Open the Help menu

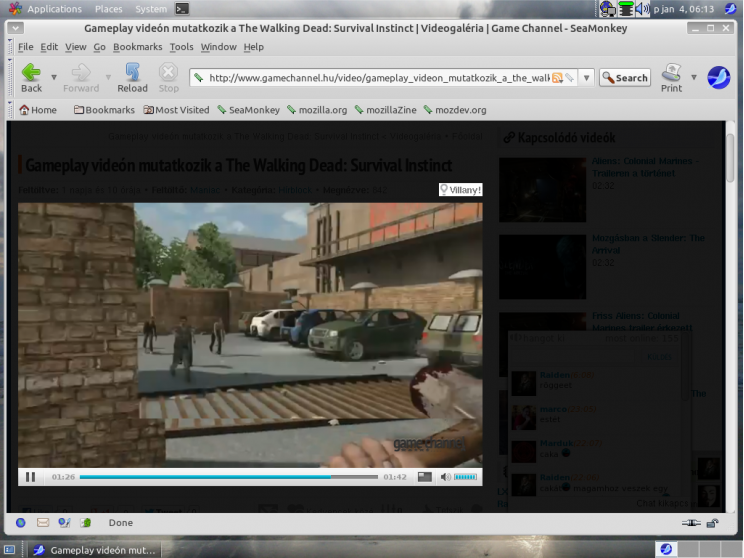tap(253, 47)
